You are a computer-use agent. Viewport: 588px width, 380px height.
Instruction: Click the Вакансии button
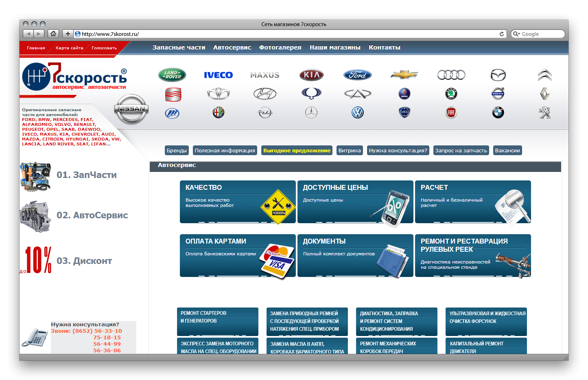click(507, 150)
